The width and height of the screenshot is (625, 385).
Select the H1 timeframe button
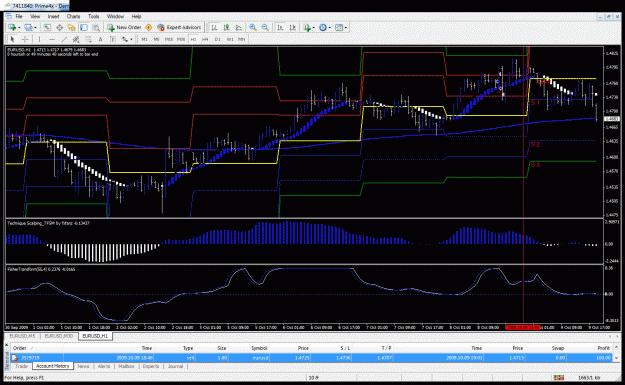point(193,39)
